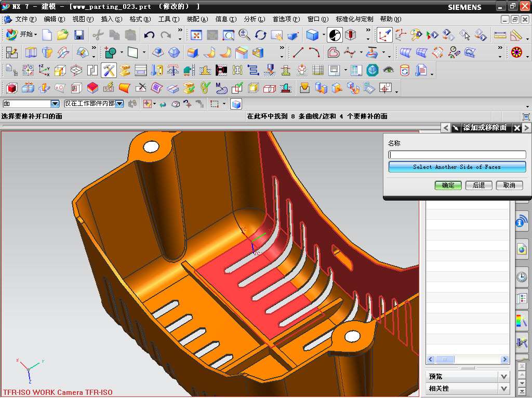Go to previous dialog with left arrow
The height and width of the screenshot is (398, 532).
(446, 128)
